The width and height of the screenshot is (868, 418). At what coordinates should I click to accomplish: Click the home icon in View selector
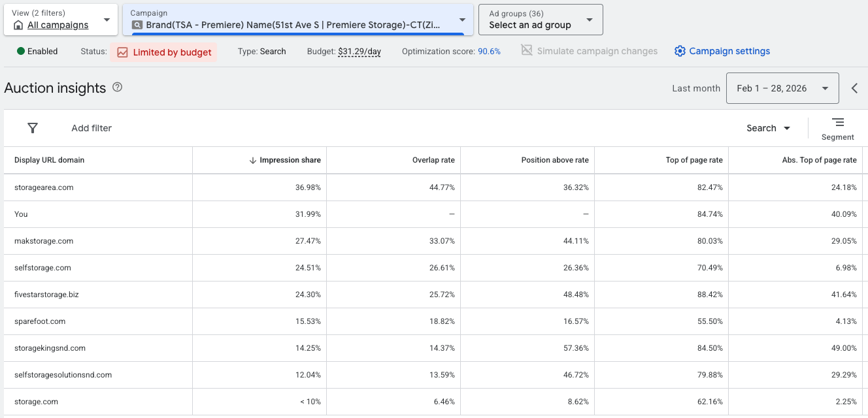click(18, 25)
